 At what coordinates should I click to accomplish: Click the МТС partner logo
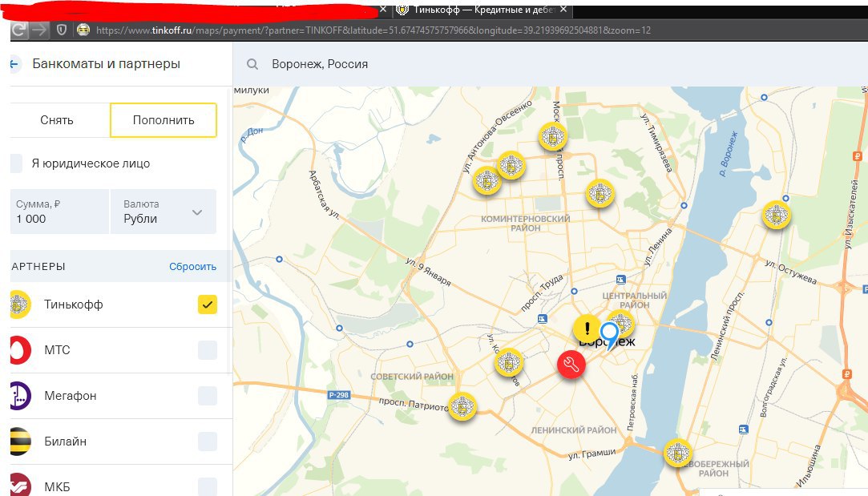(20, 350)
